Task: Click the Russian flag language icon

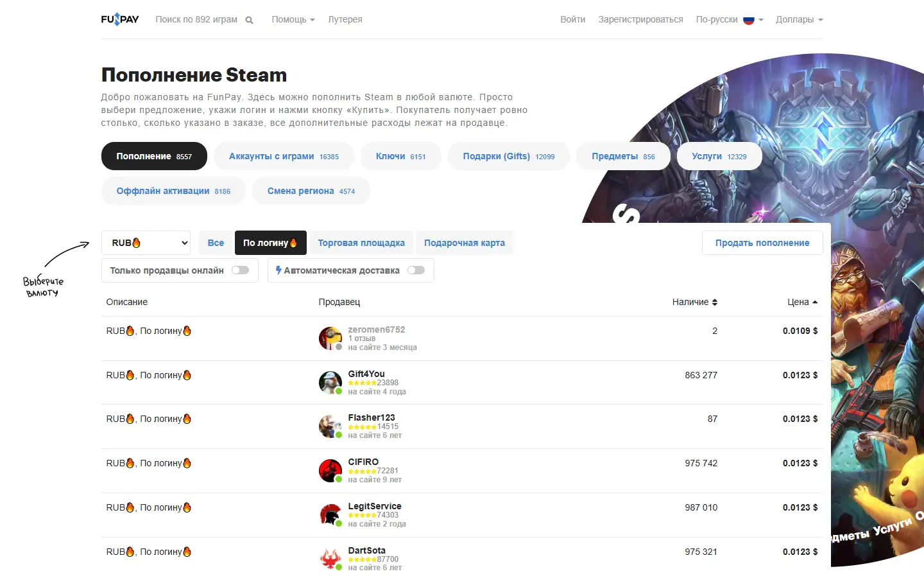Action: coord(749,20)
